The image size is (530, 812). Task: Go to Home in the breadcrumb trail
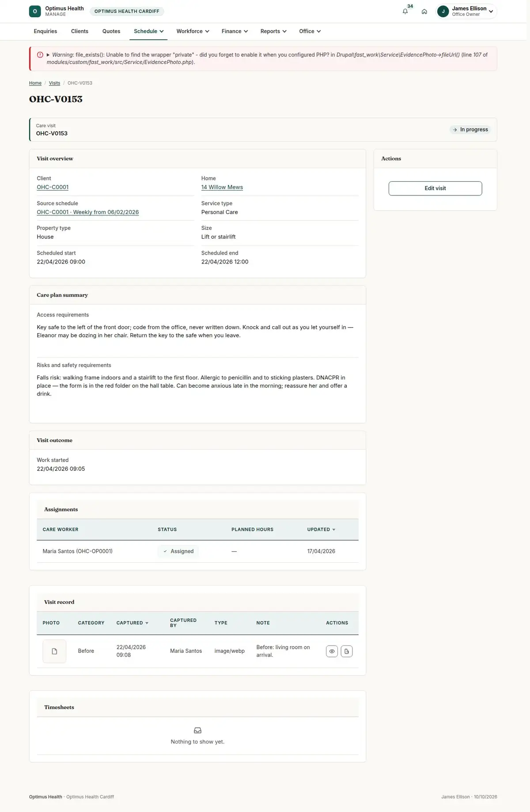(x=35, y=83)
